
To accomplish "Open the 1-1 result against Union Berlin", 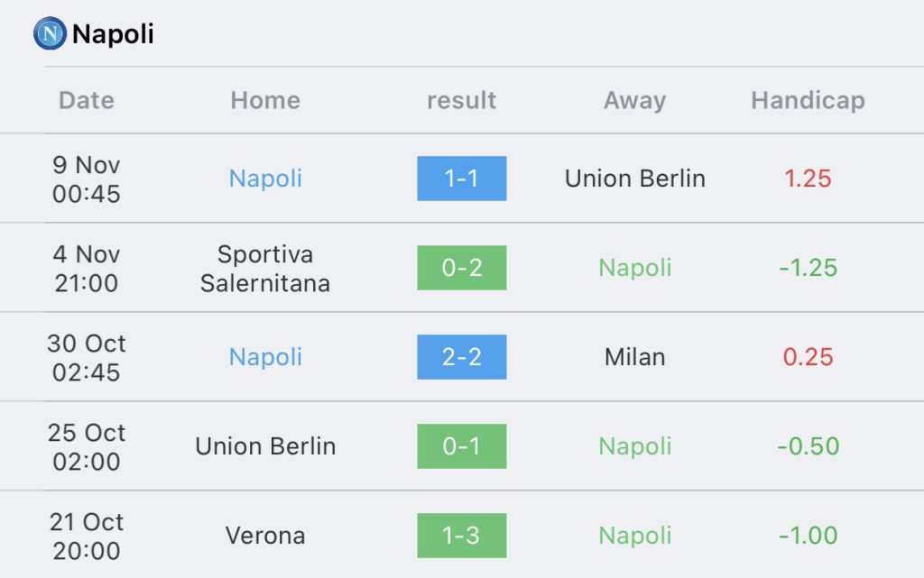I will click(461, 179).
